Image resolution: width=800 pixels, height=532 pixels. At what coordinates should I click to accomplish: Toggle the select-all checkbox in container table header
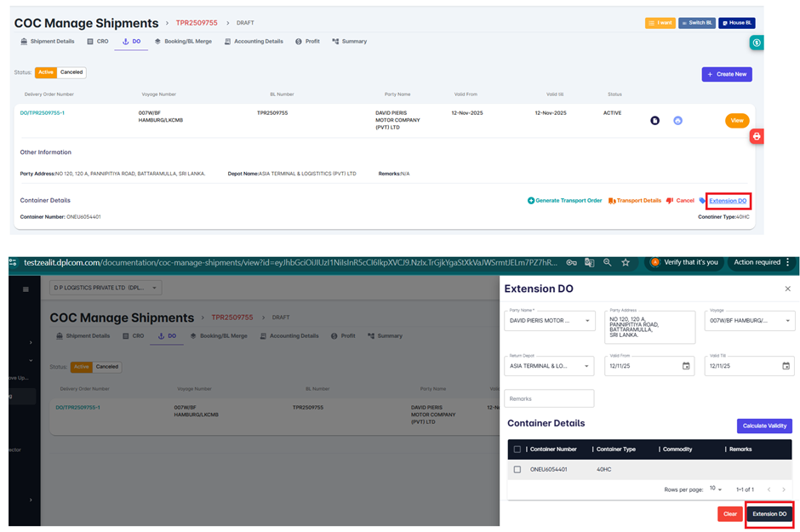click(517, 449)
